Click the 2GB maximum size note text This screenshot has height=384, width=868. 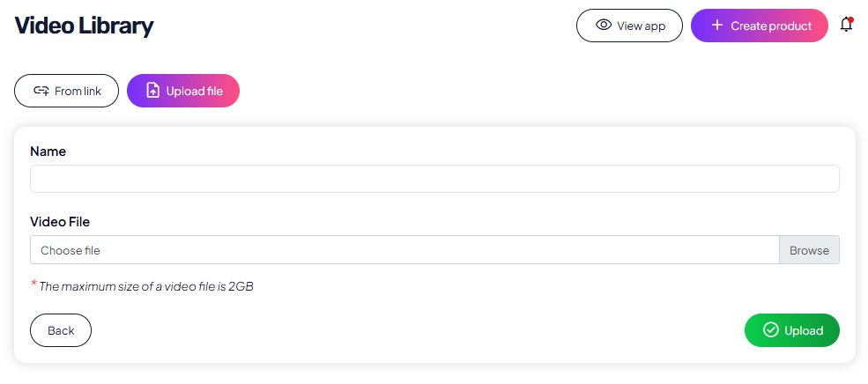coord(146,286)
